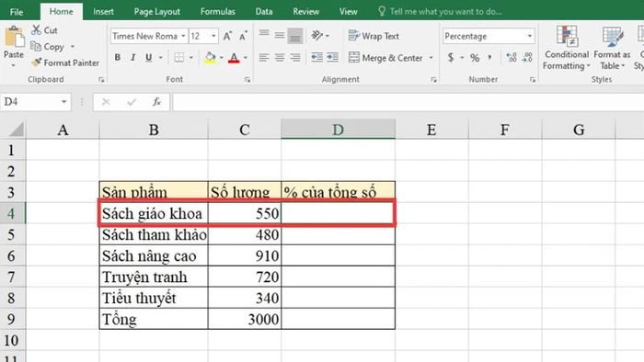Center text horizontally
Image resolution: width=644 pixels, height=362 pixels.
[280, 57]
